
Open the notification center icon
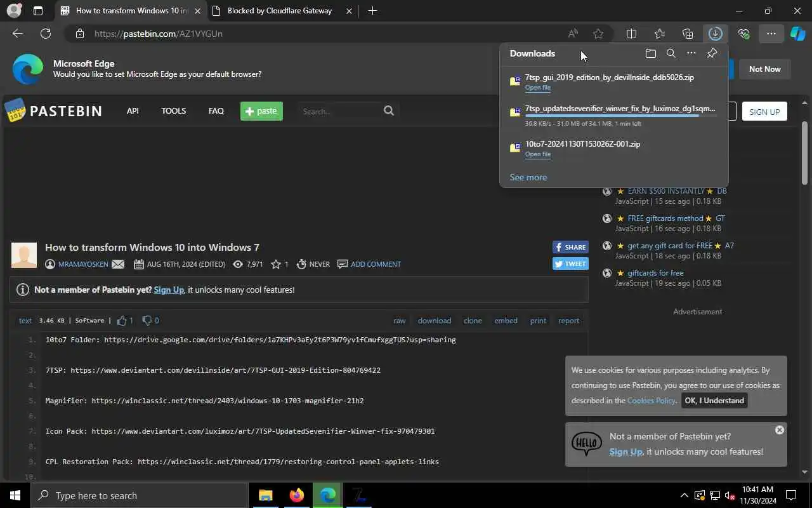(791, 495)
